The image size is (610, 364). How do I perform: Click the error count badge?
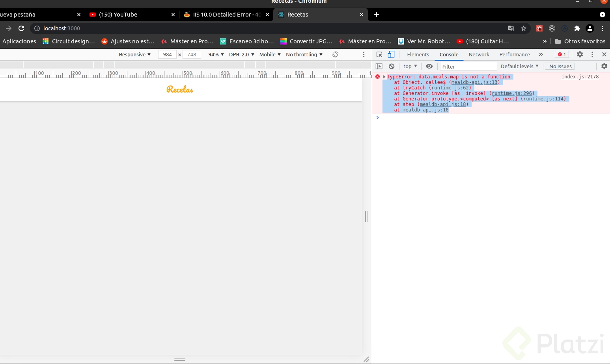pyautogui.click(x=562, y=54)
